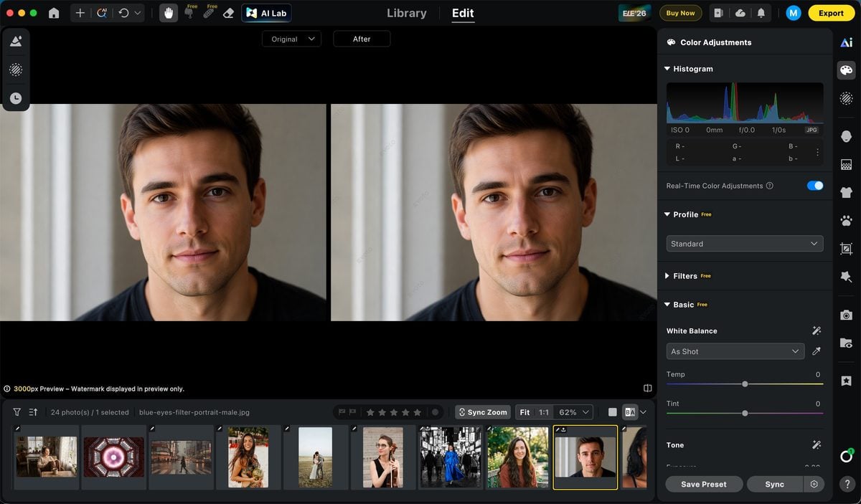Open the Original view dropdown
This screenshot has height=504, width=861.
click(291, 39)
